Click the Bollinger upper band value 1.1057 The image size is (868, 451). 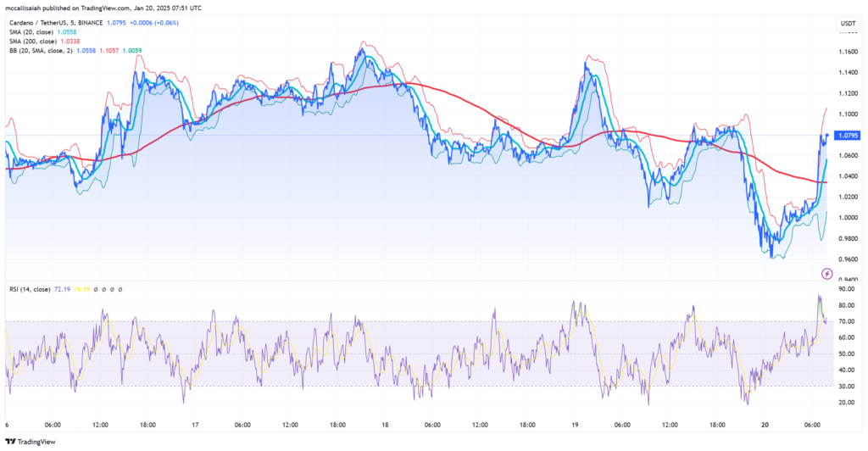click(109, 50)
